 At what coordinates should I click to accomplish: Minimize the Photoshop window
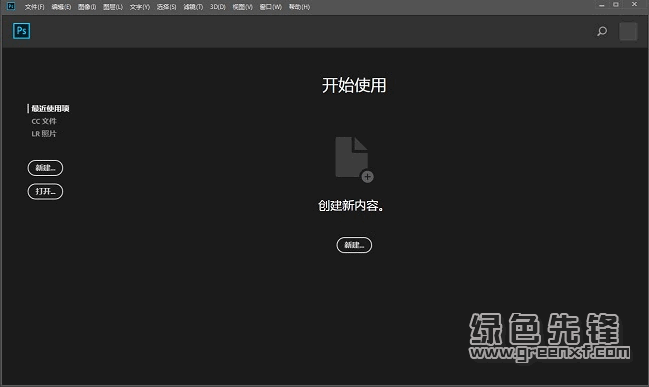[x=601, y=5]
